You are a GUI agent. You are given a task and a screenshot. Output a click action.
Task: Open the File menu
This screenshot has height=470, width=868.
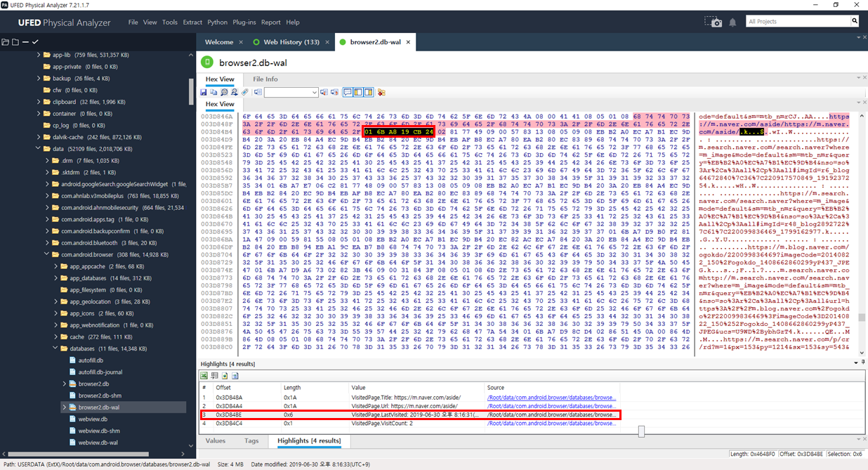[x=133, y=22]
